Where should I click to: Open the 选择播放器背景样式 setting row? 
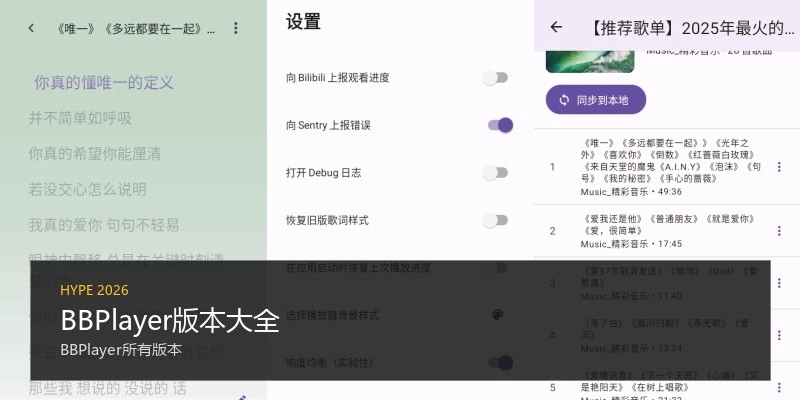click(x=400, y=315)
